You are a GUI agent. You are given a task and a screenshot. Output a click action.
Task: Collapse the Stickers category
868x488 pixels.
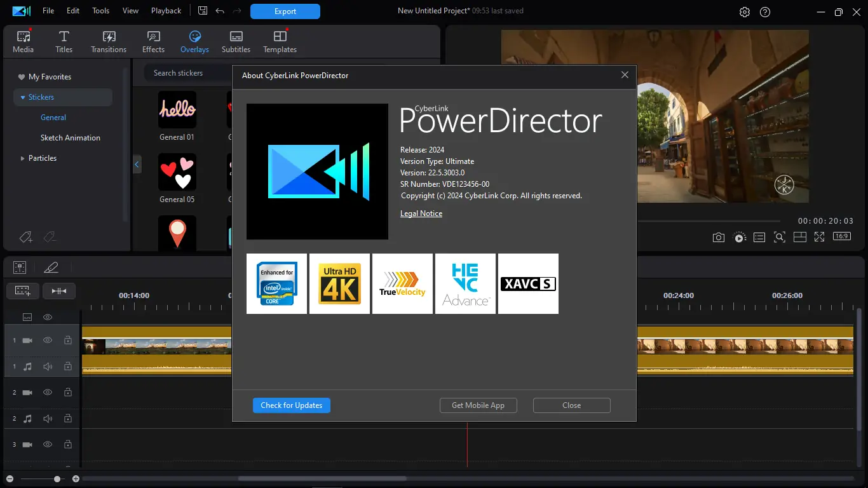coord(22,97)
